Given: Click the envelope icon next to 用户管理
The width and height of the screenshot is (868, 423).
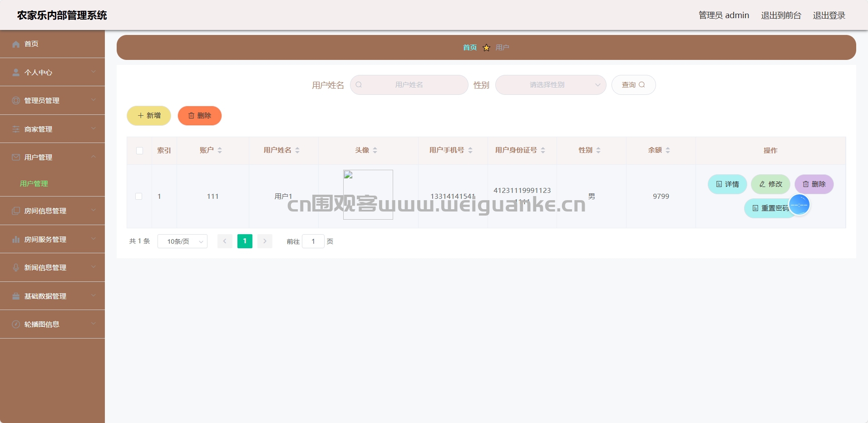Looking at the screenshot, I should (x=16, y=157).
